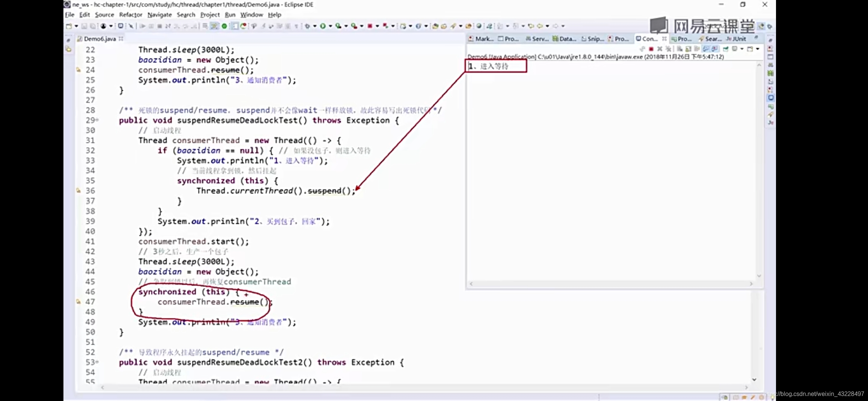This screenshot has height=401, width=868.
Task: Click the green Run button icon
Action: pos(323,26)
